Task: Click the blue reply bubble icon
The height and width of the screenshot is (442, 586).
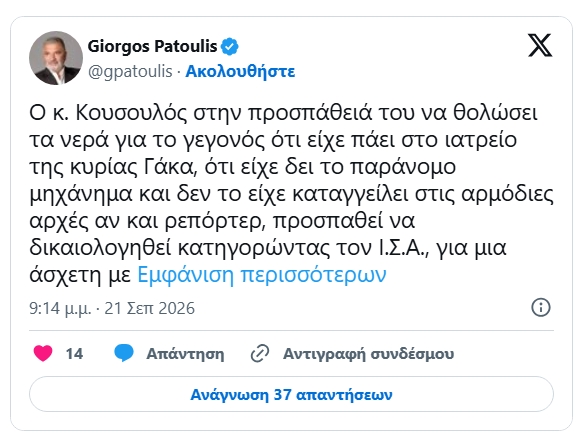Action: point(124,353)
